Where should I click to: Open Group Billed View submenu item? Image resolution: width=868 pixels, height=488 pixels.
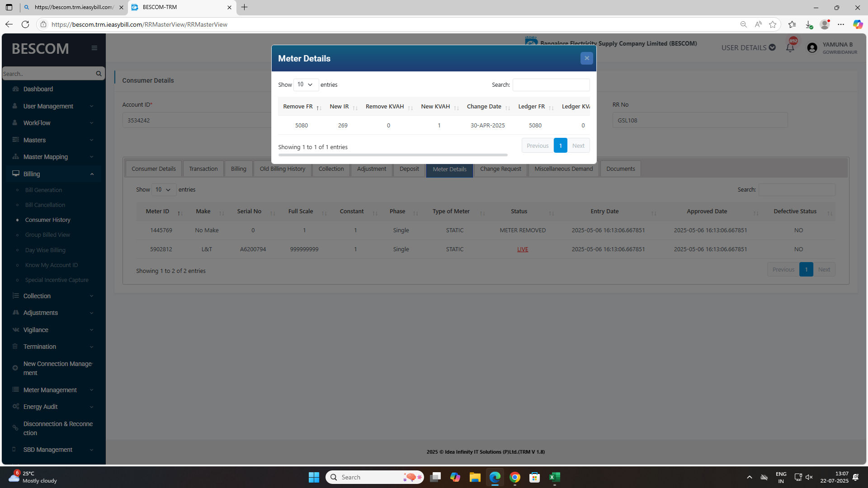point(47,235)
